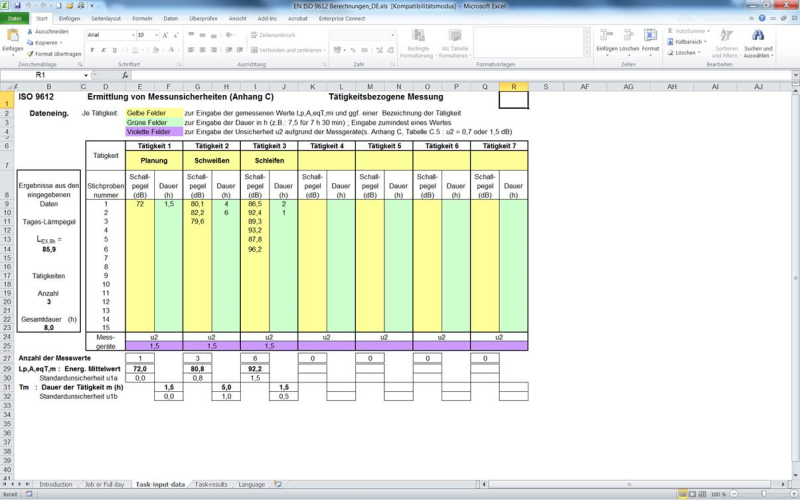
Task: Switch to the Task-results sheet tab
Action: click(x=211, y=484)
